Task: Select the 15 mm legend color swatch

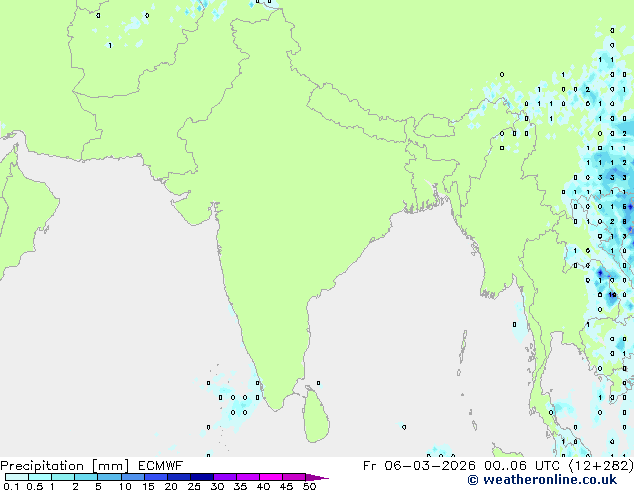Action: 156,477
